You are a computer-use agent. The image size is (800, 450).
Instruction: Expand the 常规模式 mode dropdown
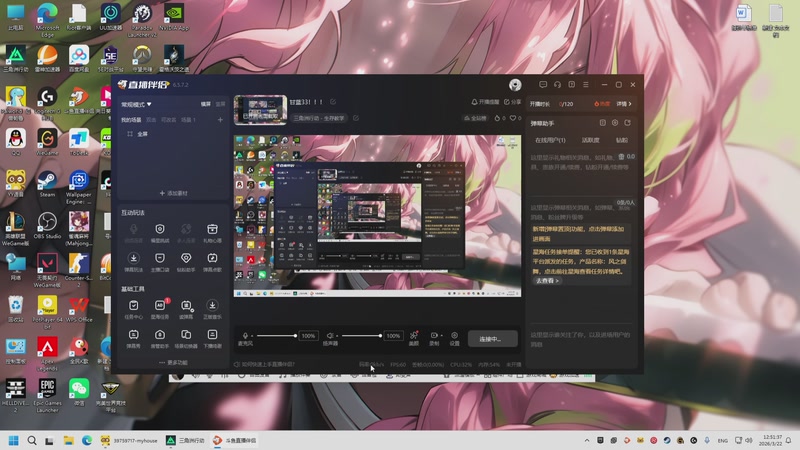pos(136,105)
